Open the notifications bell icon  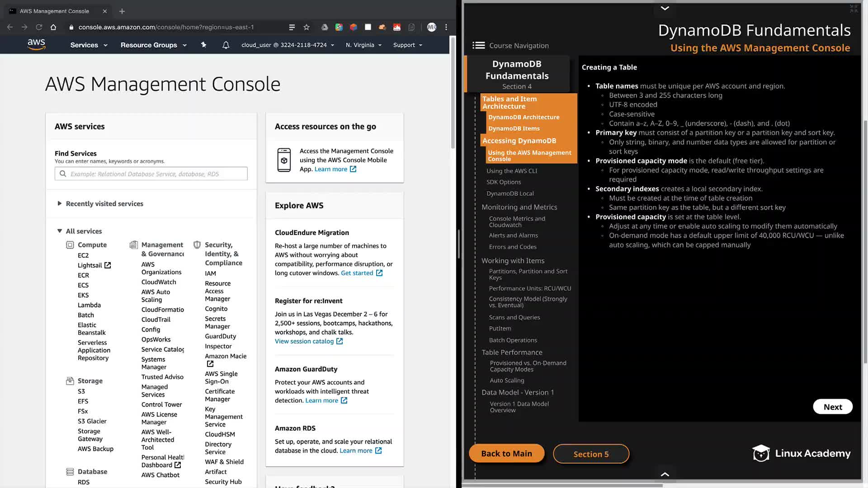[226, 45]
